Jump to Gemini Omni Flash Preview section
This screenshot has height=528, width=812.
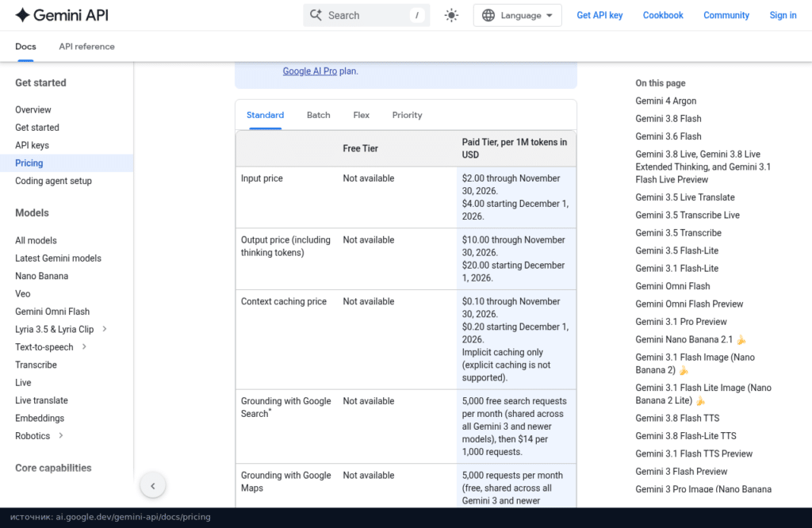[x=689, y=304]
